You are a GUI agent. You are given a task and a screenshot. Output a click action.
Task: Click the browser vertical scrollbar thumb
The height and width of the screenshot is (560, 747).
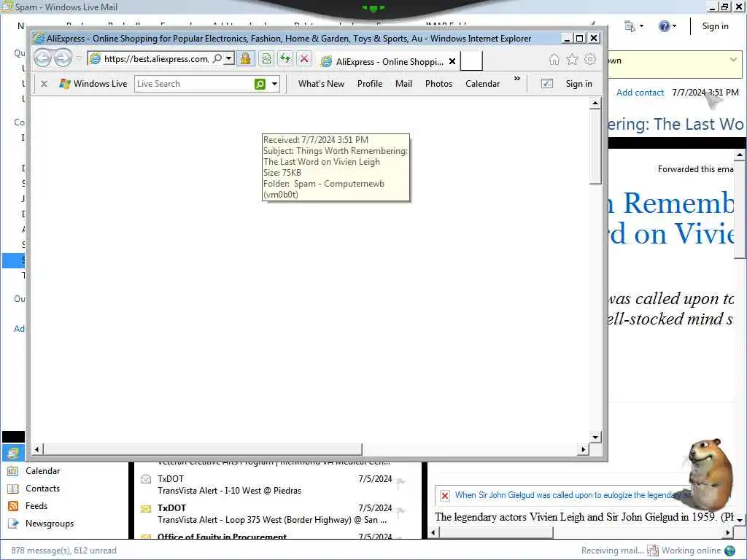tap(595, 147)
